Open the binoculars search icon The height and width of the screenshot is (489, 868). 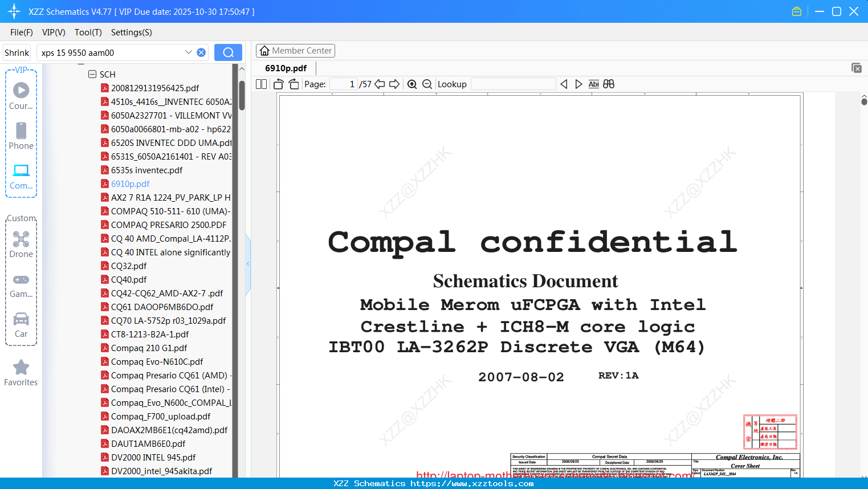point(609,84)
